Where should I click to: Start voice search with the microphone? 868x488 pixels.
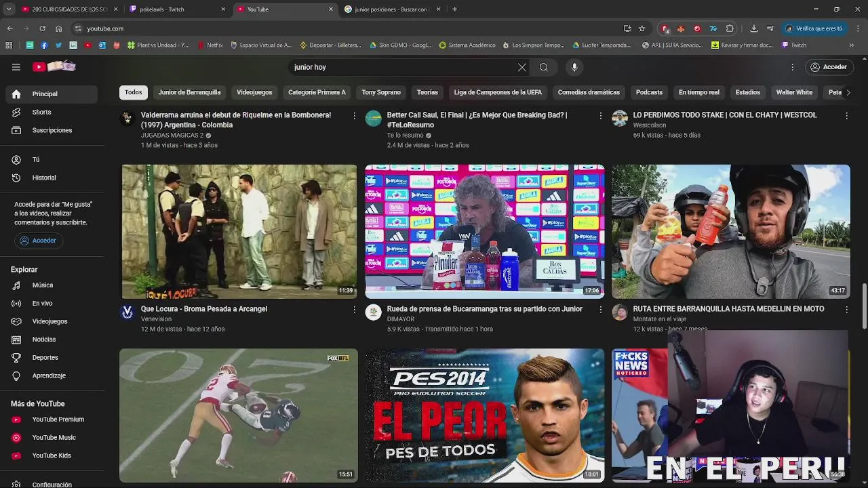click(x=574, y=67)
